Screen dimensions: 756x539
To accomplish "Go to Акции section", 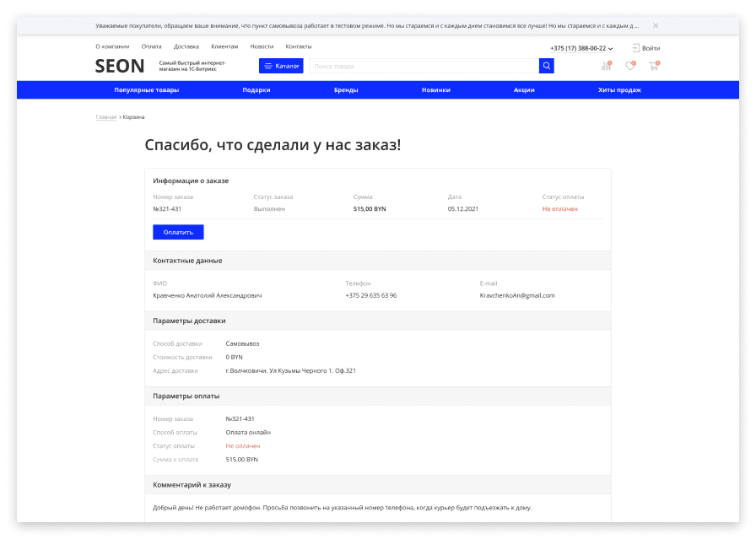I will click(x=524, y=89).
